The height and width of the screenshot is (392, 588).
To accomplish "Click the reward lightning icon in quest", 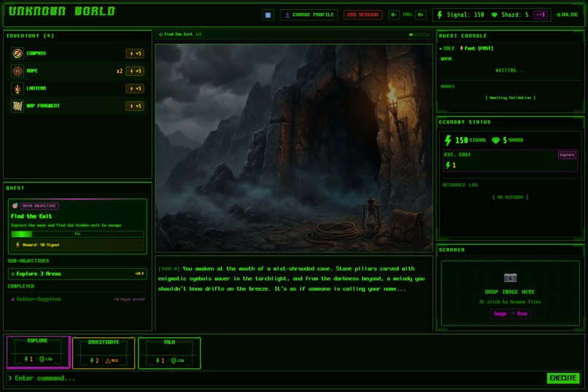I will (18, 245).
